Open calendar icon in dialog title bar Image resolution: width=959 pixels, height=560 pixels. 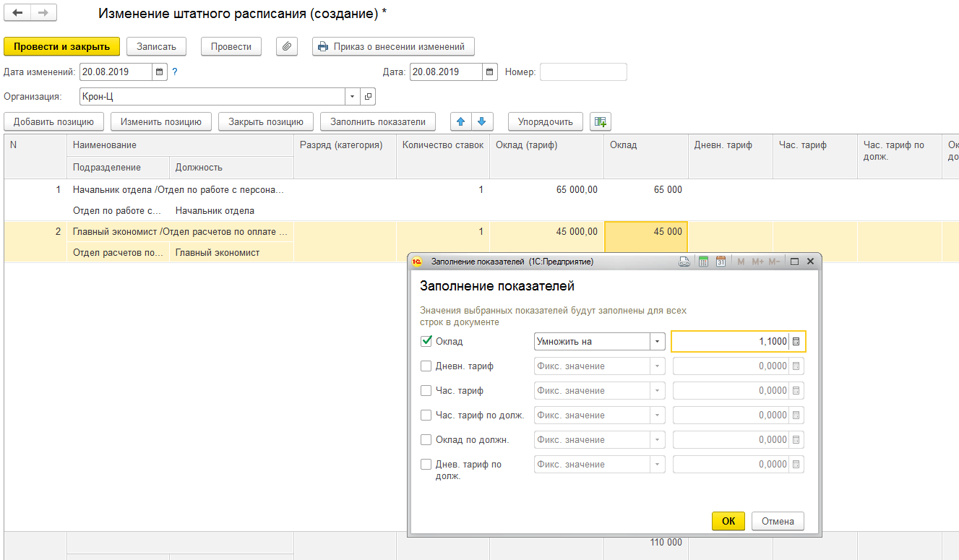(721, 262)
